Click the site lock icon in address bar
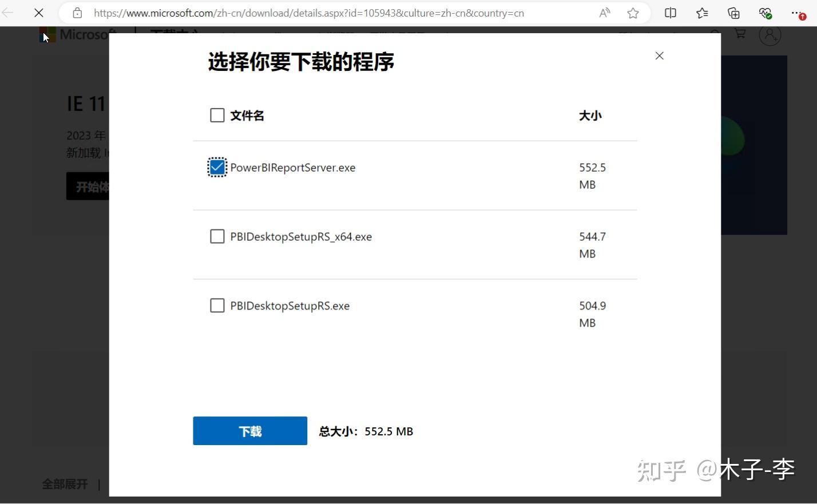 click(77, 13)
